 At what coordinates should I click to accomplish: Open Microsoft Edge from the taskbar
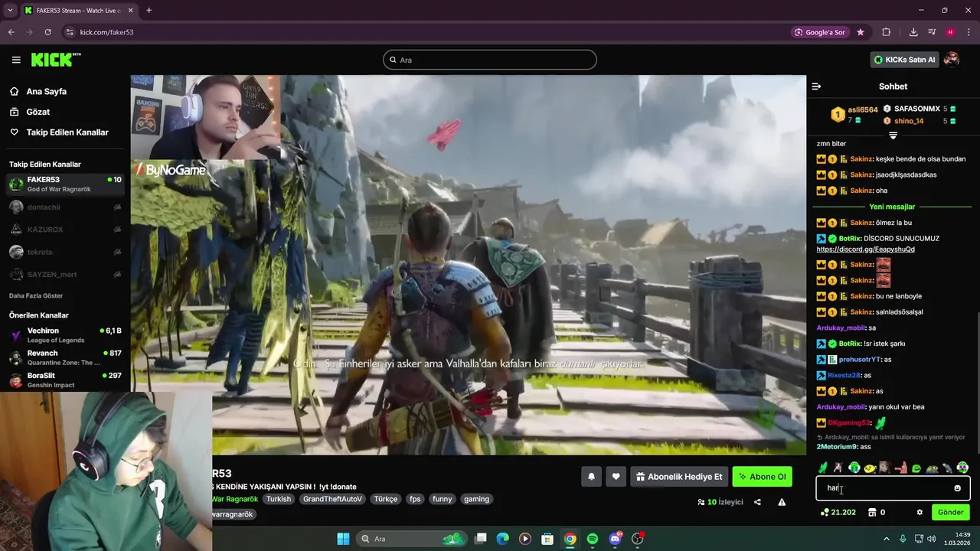pyautogui.click(x=502, y=539)
